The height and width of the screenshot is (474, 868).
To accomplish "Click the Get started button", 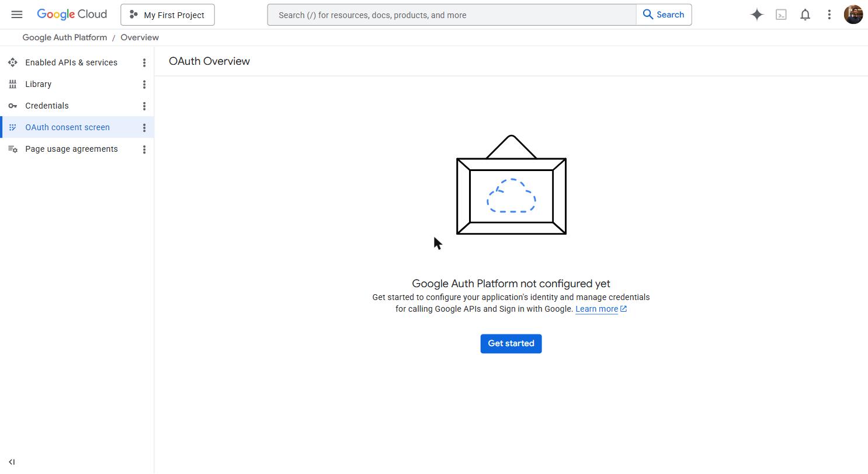I will (x=511, y=343).
